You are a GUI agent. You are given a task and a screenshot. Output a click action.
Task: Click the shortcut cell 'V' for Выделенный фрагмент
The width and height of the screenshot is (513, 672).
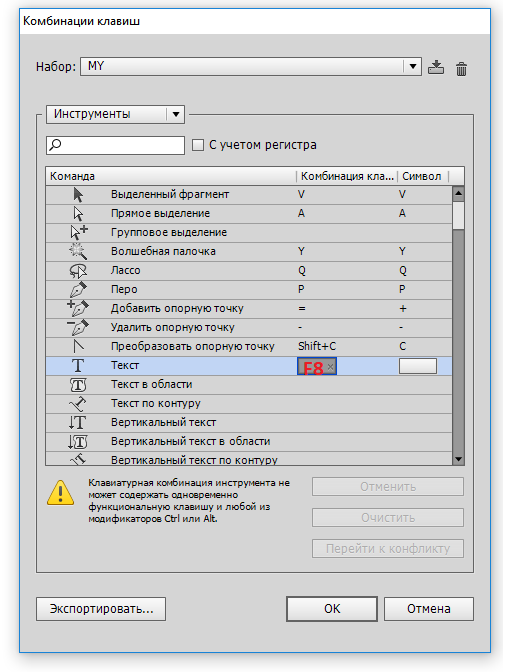point(301,195)
